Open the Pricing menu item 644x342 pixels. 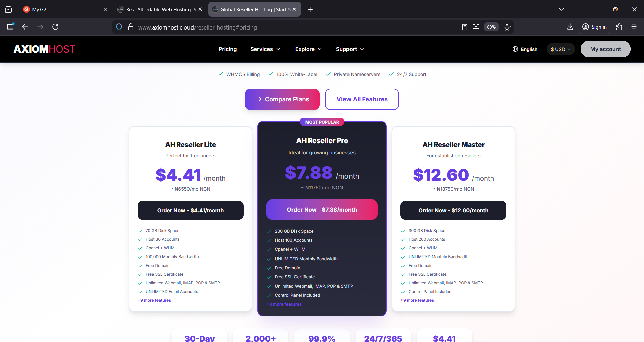pyautogui.click(x=228, y=49)
